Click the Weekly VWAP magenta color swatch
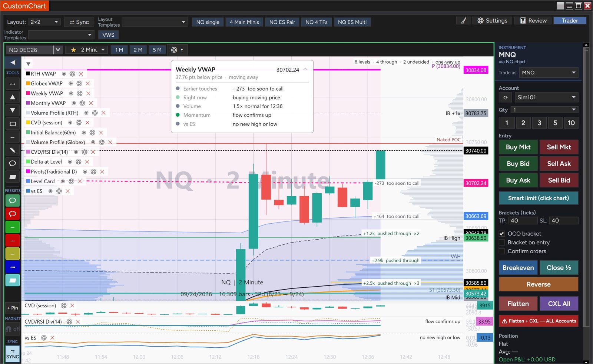This screenshot has height=364, width=593. (28, 93)
